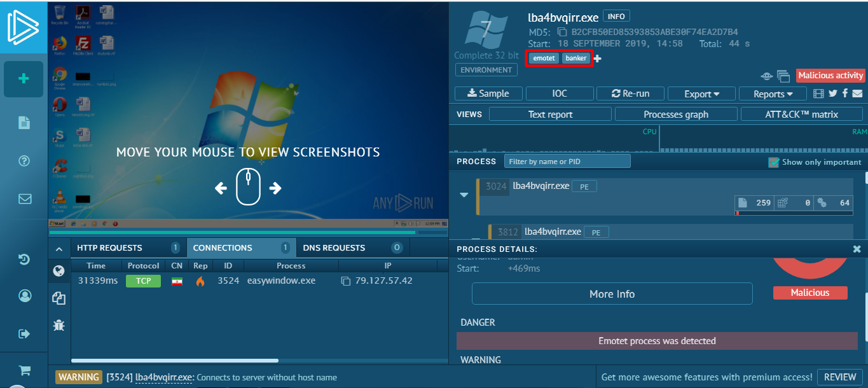Share the task on Twitter
This screenshot has width=868, height=388.
[833, 94]
